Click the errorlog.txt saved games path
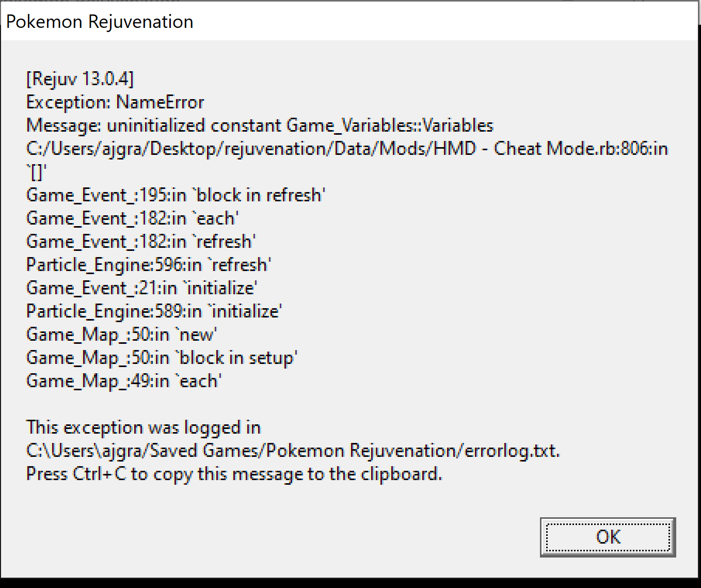 pos(293,451)
